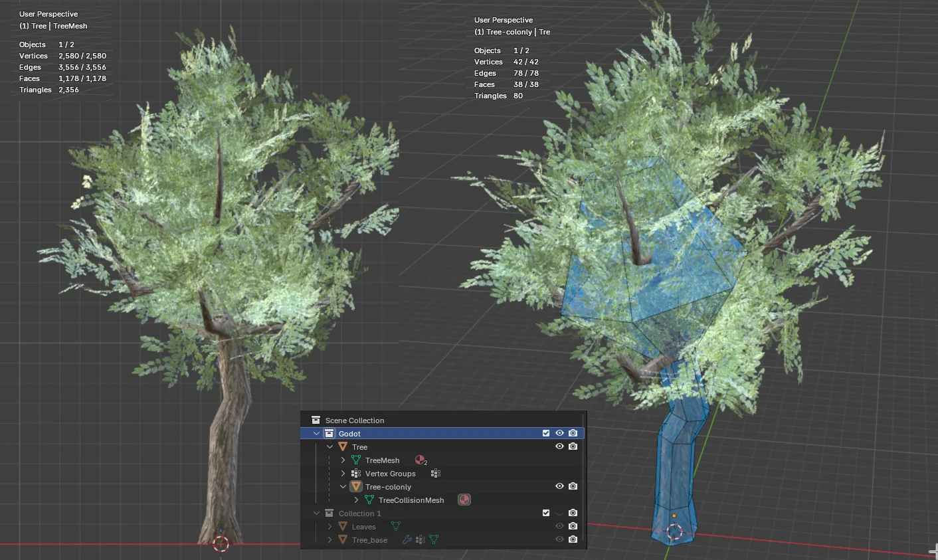Screen dimensions: 938x560
Task: Collapse the Godot collection
Action: (316, 433)
